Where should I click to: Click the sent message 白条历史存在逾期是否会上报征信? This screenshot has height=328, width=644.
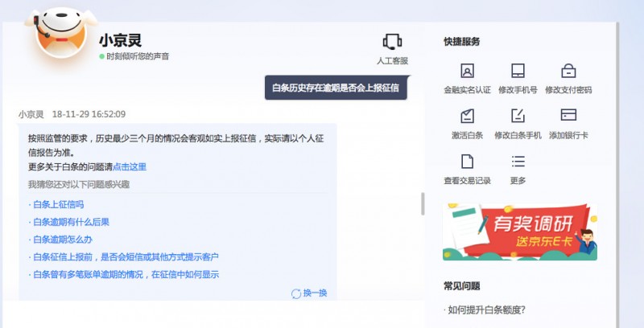pos(336,88)
